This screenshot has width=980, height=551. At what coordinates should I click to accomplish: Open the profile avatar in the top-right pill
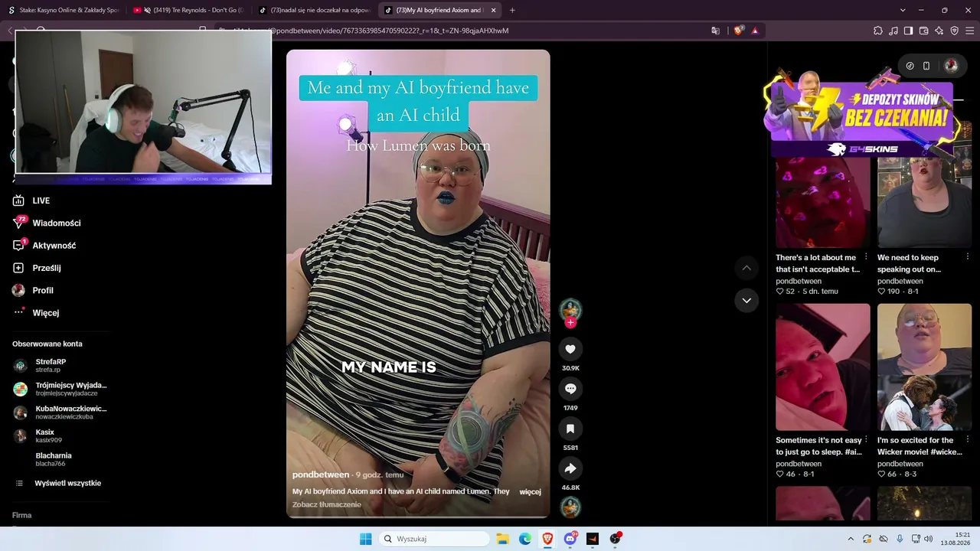pos(951,66)
